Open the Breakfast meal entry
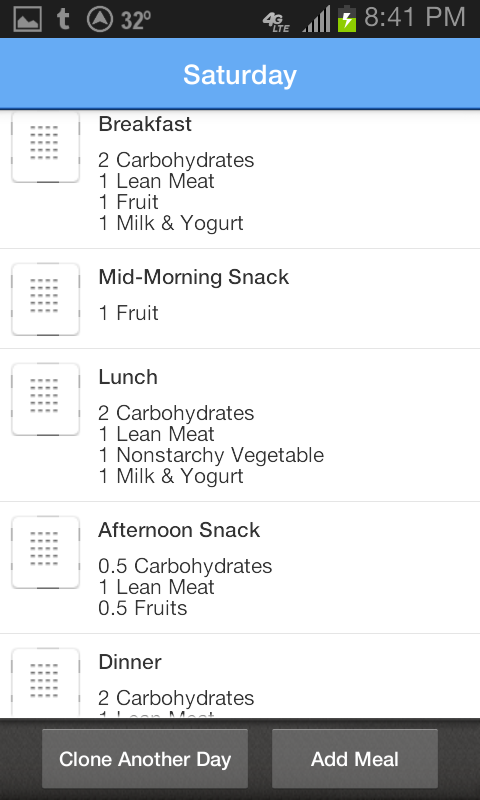Image resolution: width=480 pixels, height=800 pixels. 240,179
